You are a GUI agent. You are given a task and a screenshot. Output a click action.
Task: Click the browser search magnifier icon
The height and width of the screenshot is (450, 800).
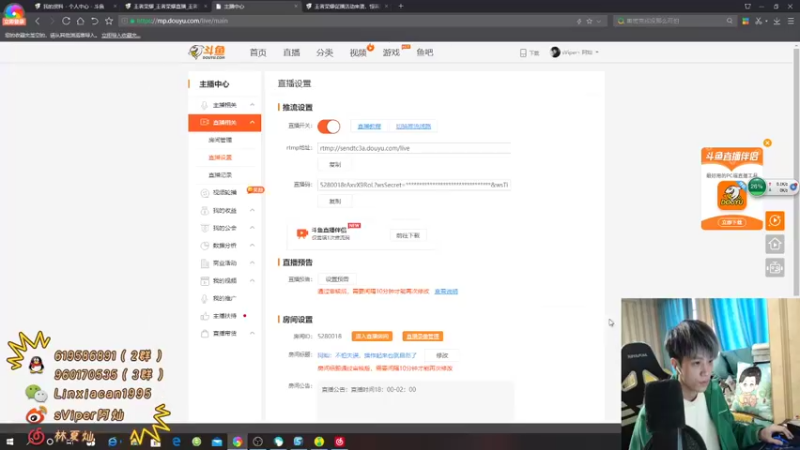730,21
